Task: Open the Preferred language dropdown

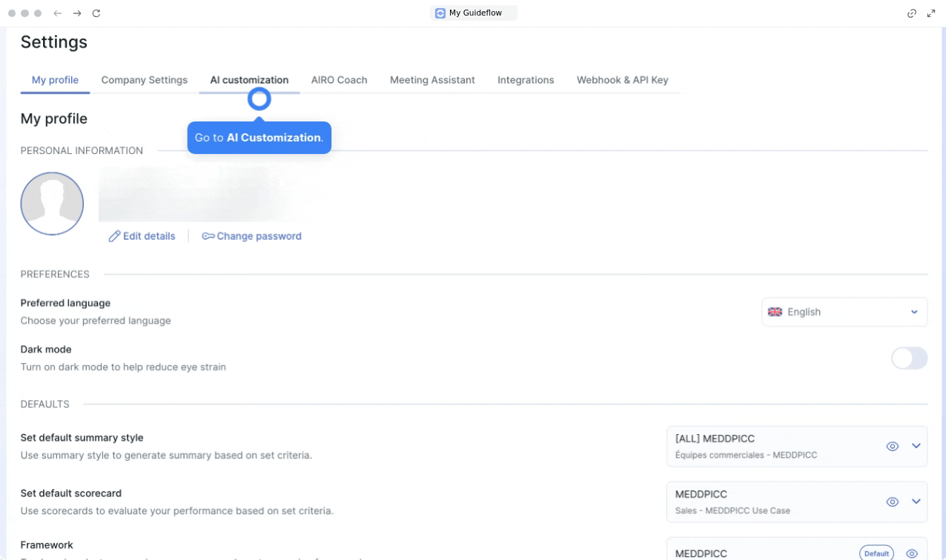Action: point(844,312)
